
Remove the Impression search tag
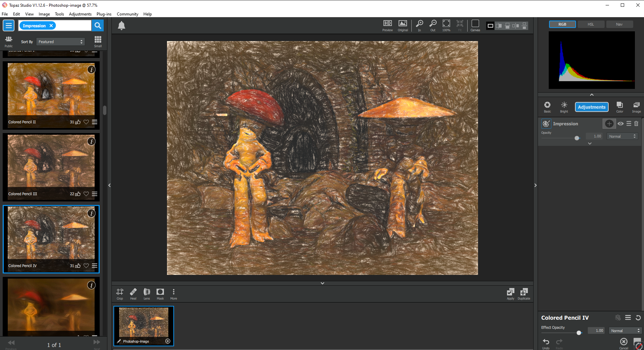[51, 26]
